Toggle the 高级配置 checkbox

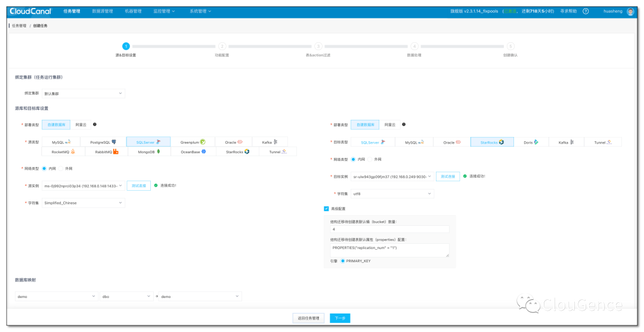(x=327, y=209)
